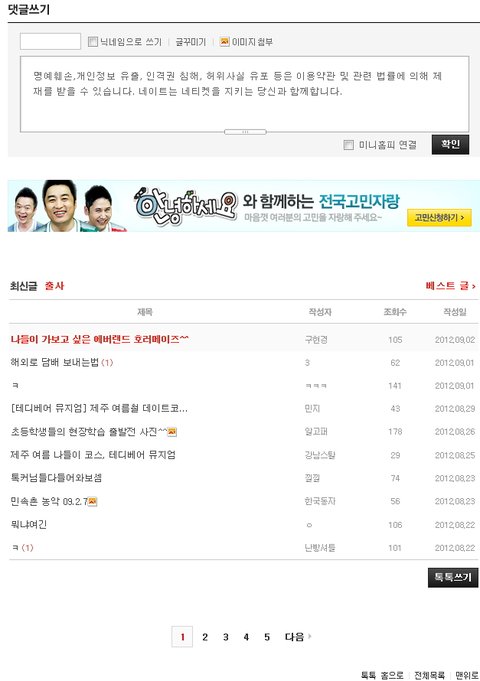This screenshot has width=480, height=681.
Task: Click the 전체목록 footer link
Action: 429,675
